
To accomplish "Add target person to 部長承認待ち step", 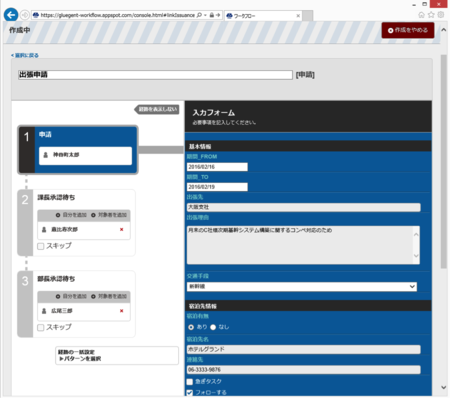I will [109, 296].
